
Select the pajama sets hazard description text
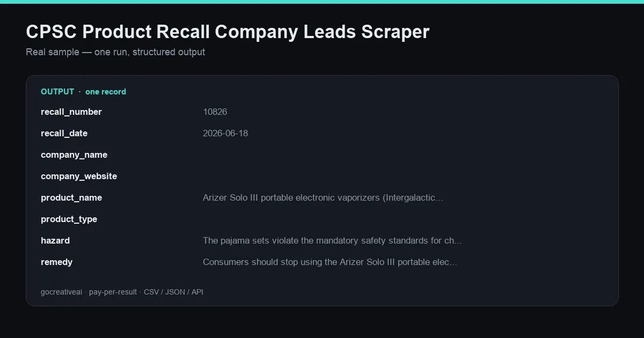tap(332, 240)
